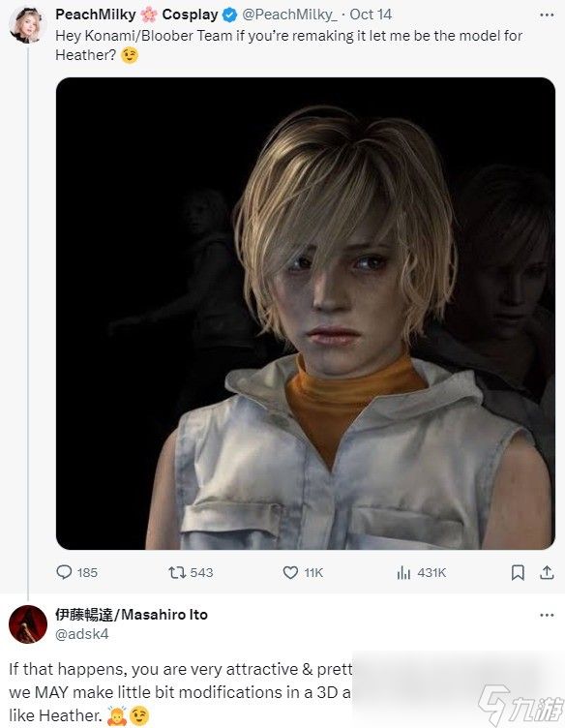Retweet the post using the 543 retweet icon
565x728 pixels.
(x=177, y=572)
